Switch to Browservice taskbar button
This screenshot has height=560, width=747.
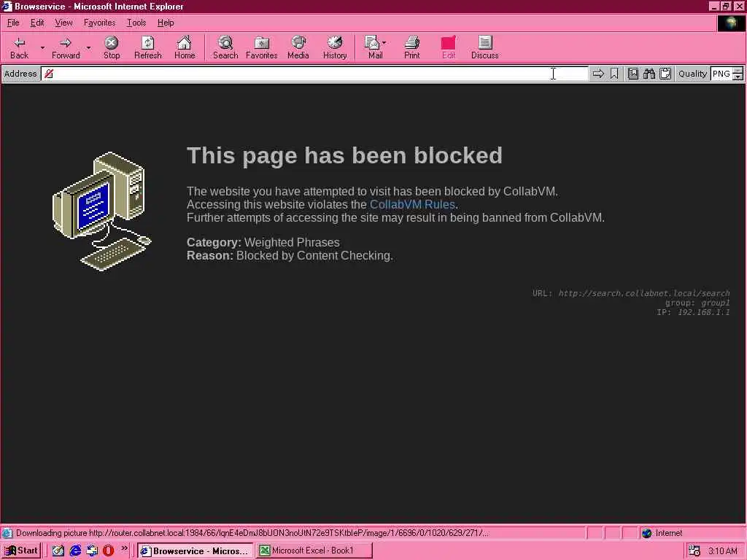(196, 551)
